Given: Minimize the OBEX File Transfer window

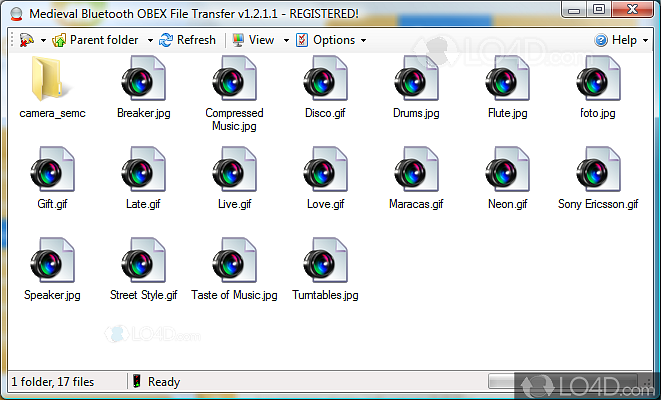Looking at the screenshot, I should click(574, 10).
